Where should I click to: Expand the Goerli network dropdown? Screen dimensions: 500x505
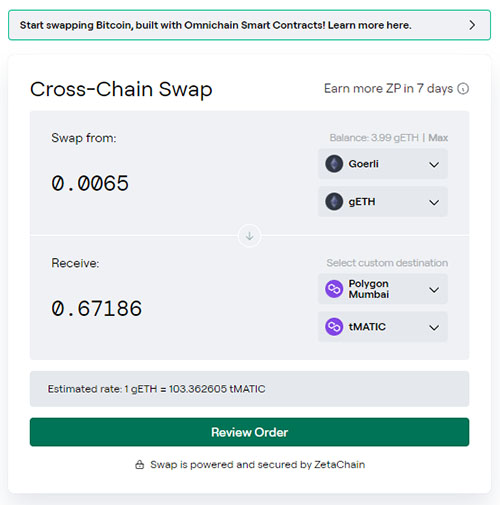(383, 164)
